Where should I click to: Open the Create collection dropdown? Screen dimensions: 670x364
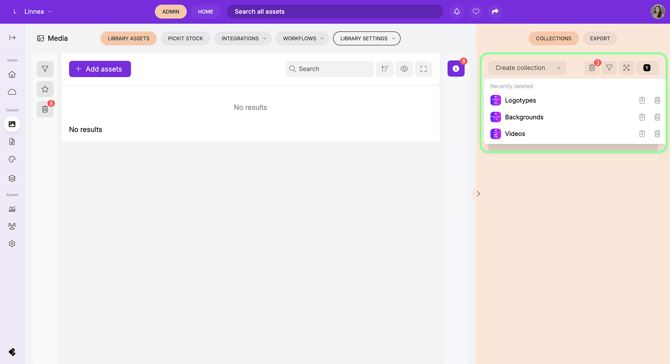pyautogui.click(x=527, y=68)
